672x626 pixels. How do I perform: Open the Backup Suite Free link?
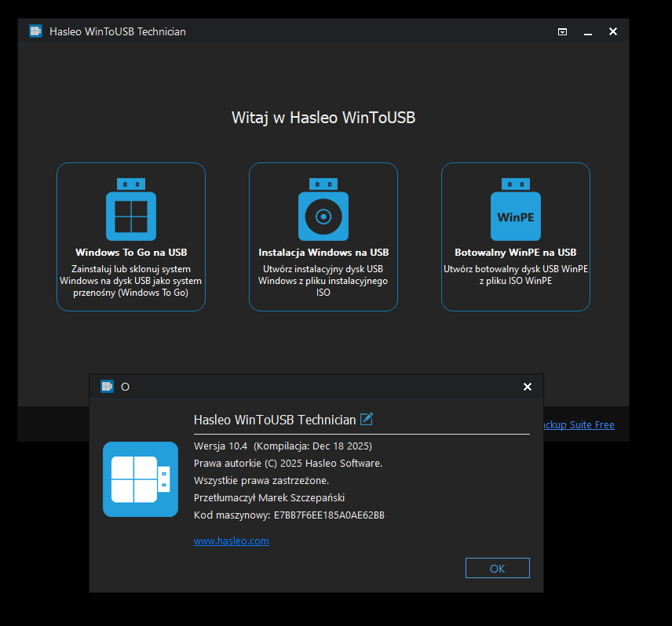pos(579,424)
